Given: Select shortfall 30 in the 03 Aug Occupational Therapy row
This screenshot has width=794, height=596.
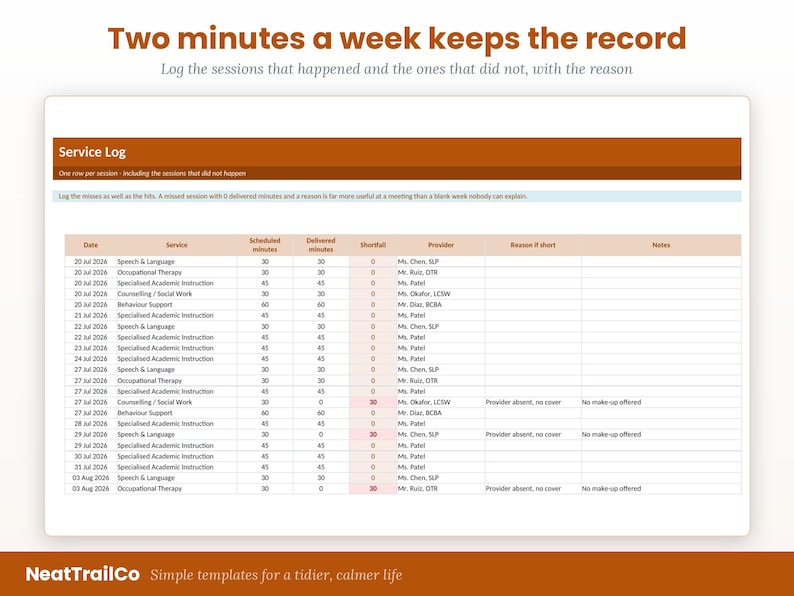Looking at the screenshot, I should click(373, 489).
